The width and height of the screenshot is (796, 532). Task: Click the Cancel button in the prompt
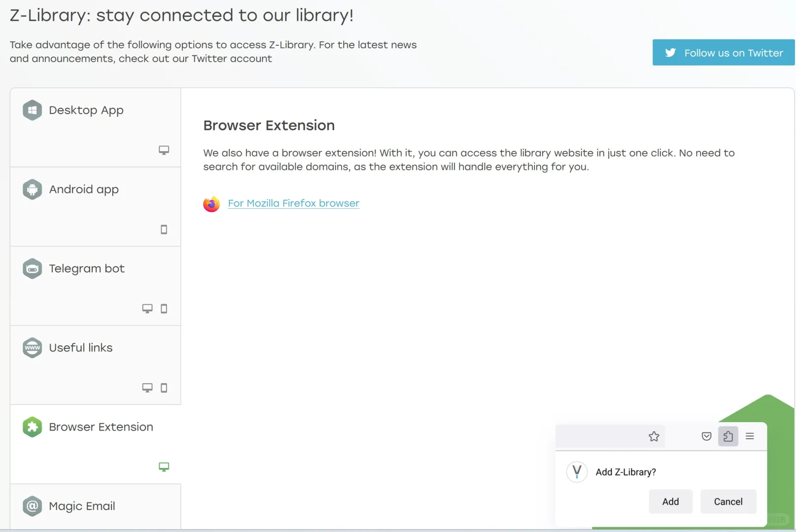728,501
